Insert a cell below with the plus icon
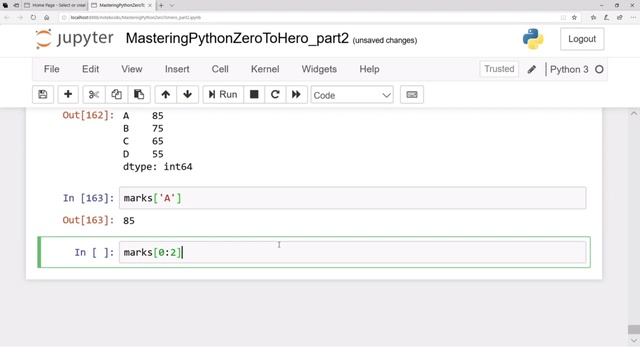 pos(68,95)
